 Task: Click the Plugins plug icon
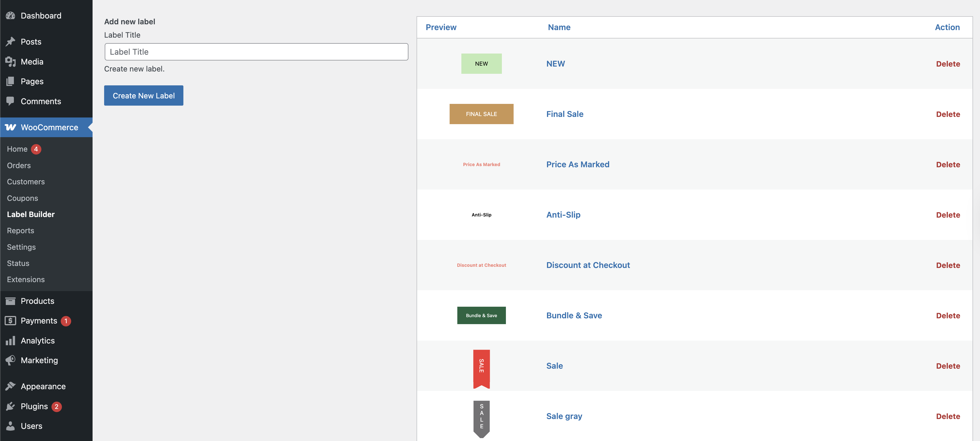tap(10, 406)
